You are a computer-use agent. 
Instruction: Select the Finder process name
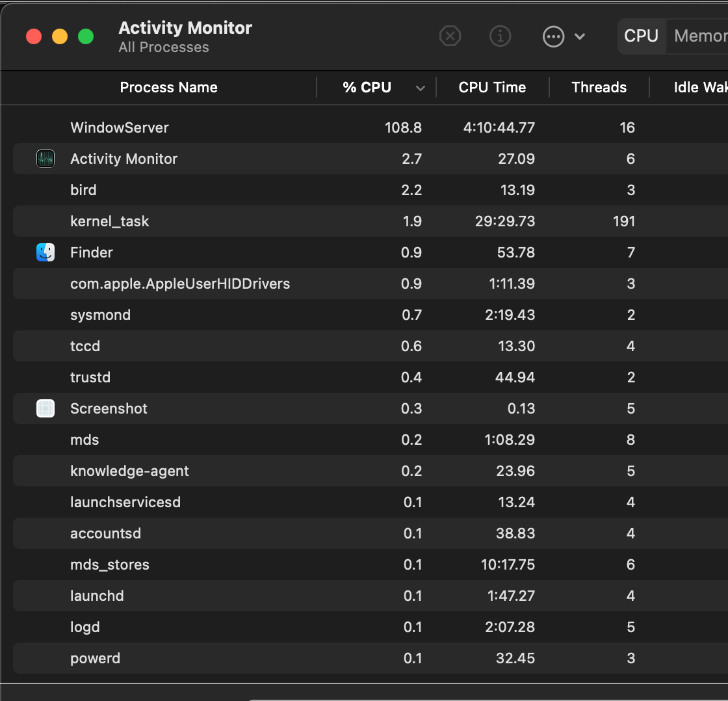pyautogui.click(x=92, y=252)
